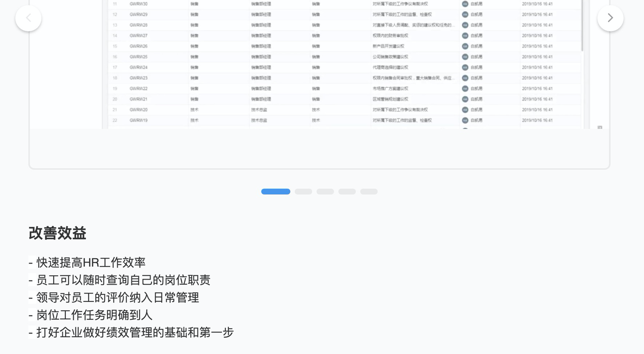The image size is (644, 354).
Task: Click '技术总监' in the GWRW20 row
Action: tap(259, 110)
